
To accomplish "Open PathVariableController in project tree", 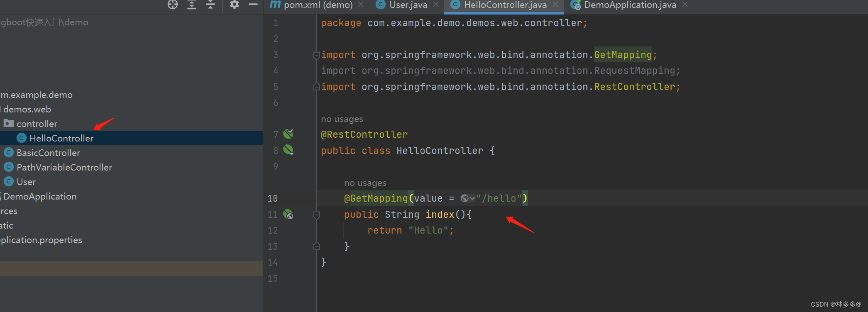I will point(64,167).
